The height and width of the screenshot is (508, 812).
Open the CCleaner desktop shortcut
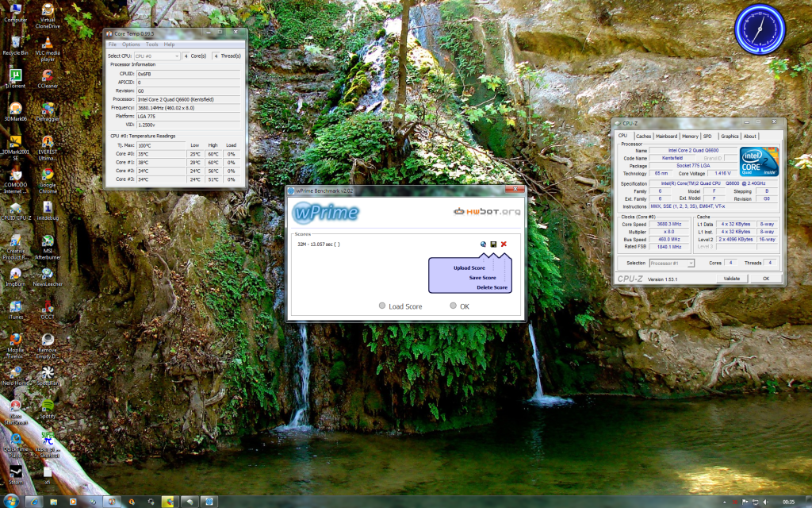pos(48,77)
